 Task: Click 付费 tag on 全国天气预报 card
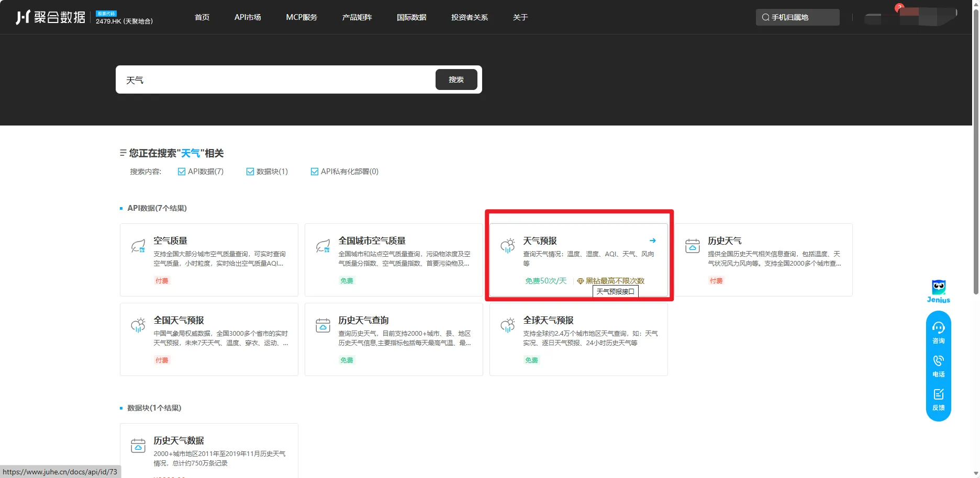pos(162,360)
